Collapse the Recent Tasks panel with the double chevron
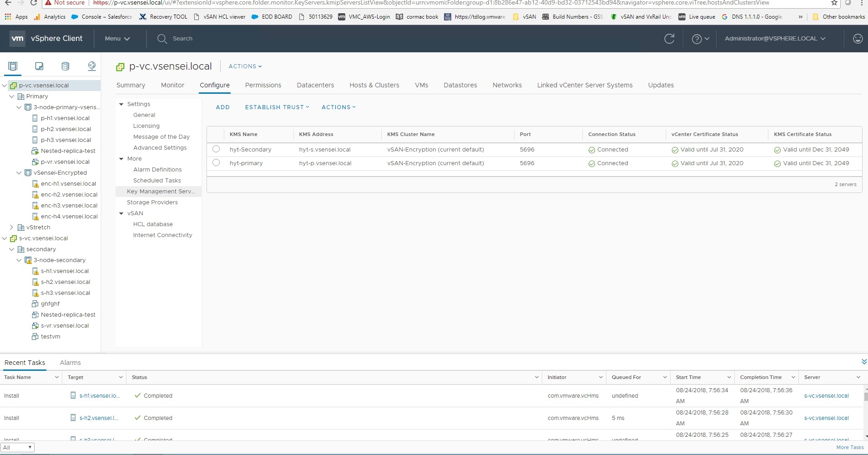868x455 pixels. click(863, 362)
